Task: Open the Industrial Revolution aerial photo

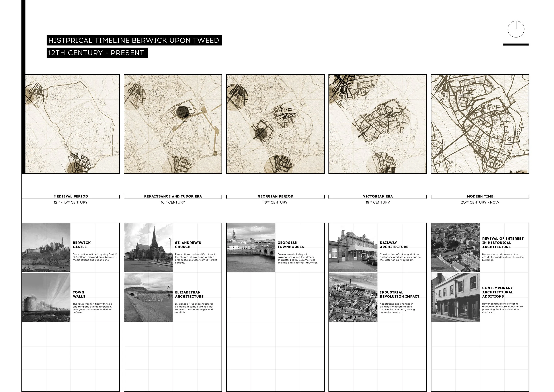Action: tap(353, 297)
